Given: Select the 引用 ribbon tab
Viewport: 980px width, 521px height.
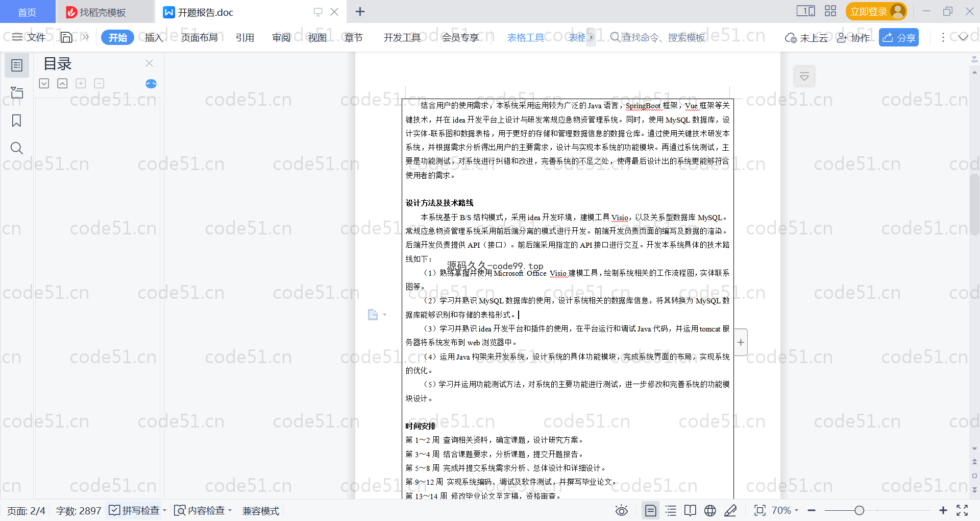Looking at the screenshot, I should click(x=245, y=37).
